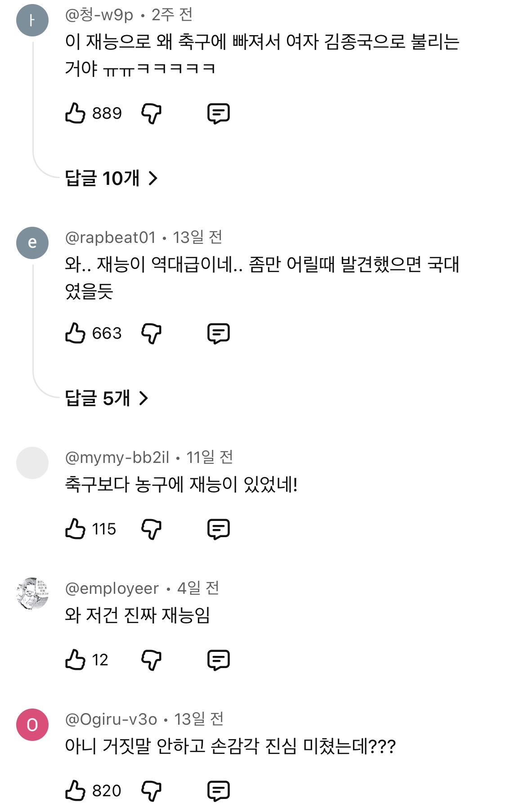Like the @Ogiru-v3o comment
The height and width of the screenshot is (812, 506).
coord(75,791)
